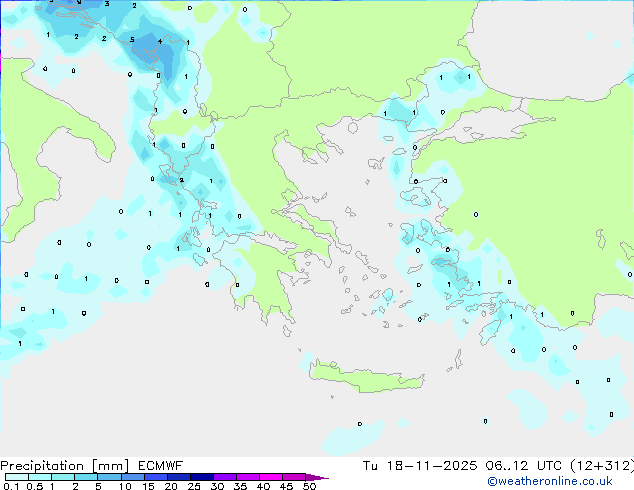Click the 'Tu 18-11-2025' date text

tap(420, 466)
